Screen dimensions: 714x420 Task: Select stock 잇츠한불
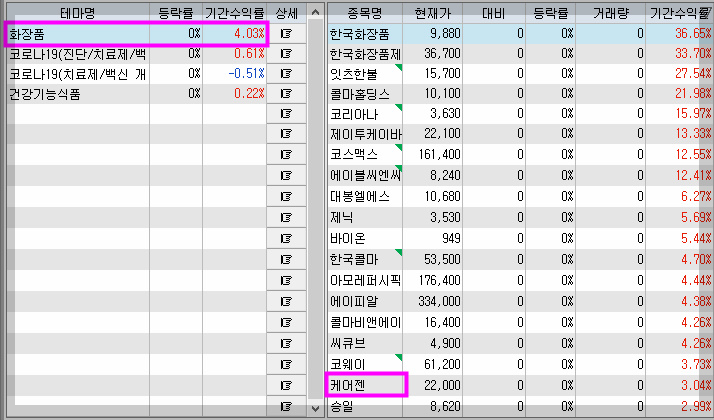[354, 74]
